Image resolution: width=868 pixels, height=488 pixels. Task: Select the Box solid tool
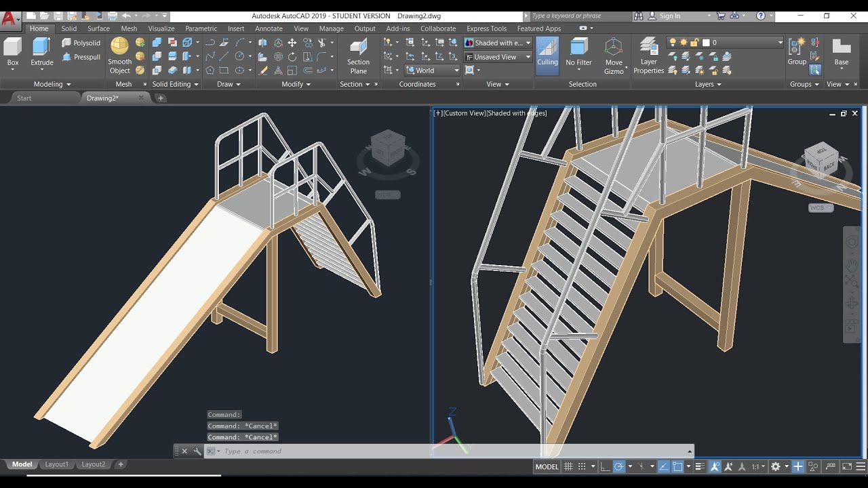[x=13, y=54]
